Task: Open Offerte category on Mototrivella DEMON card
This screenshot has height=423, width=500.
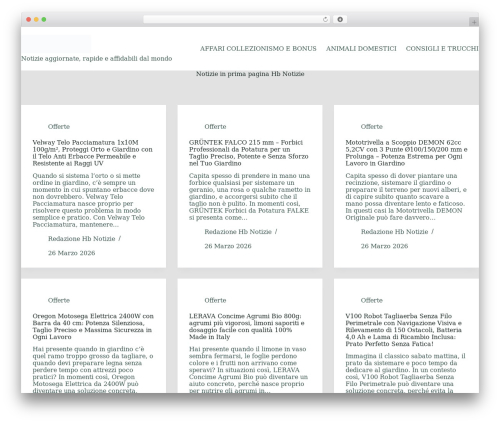Action: tap(372, 127)
